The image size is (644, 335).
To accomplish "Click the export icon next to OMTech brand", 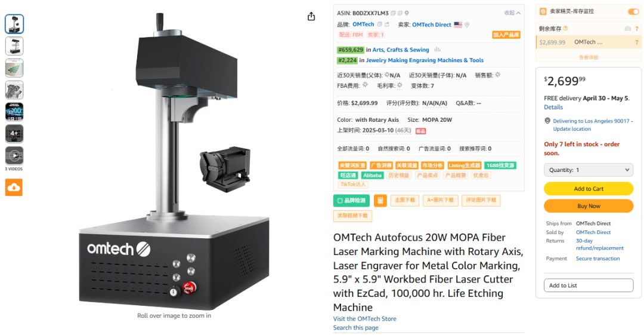I will coord(387,24).
